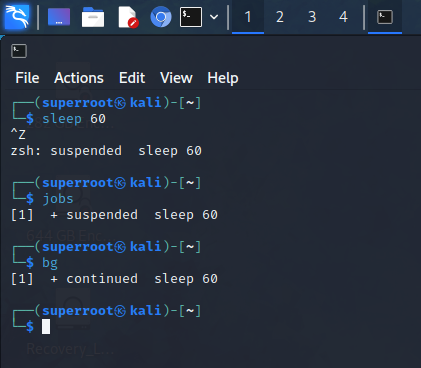Expand terminal launcher dropdown arrow
Screen dimensions: 421x368
click(x=214, y=17)
